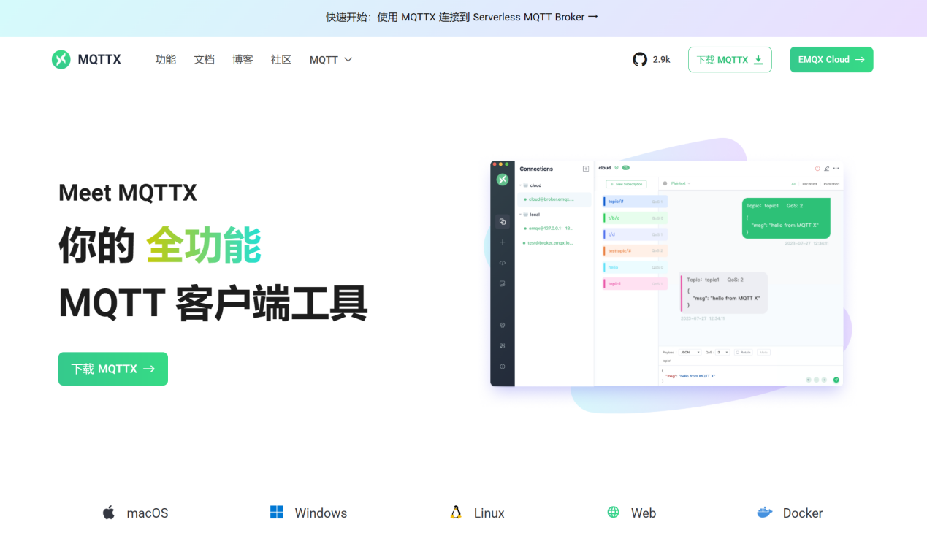Image resolution: width=927 pixels, height=560 pixels.
Task: Open the Script panel from the sidebar
Action: pyautogui.click(x=502, y=263)
